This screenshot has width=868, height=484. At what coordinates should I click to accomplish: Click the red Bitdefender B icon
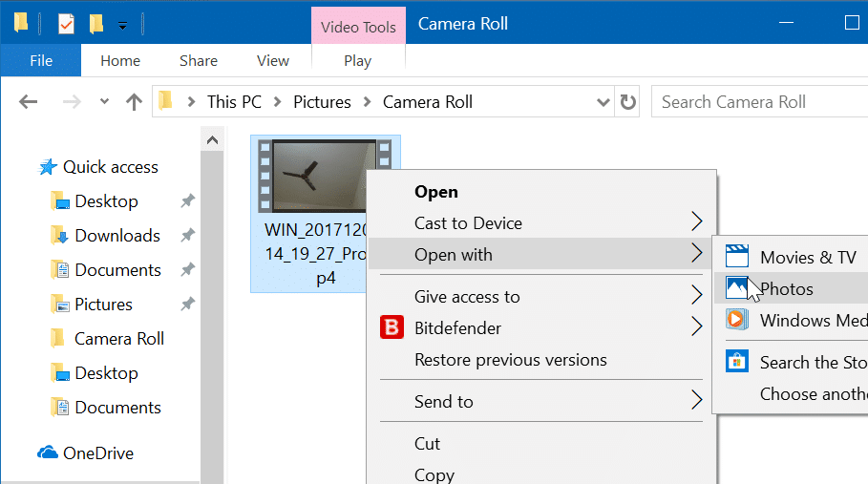point(392,326)
